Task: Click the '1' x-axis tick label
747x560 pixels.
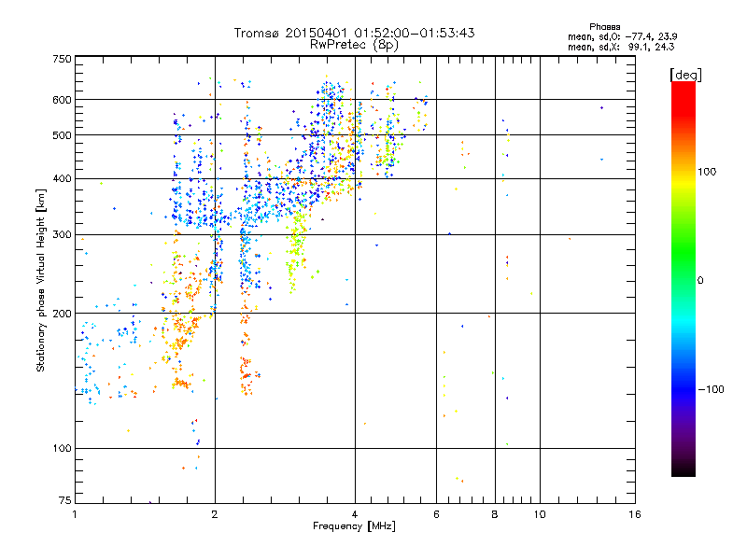Action: point(75,514)
